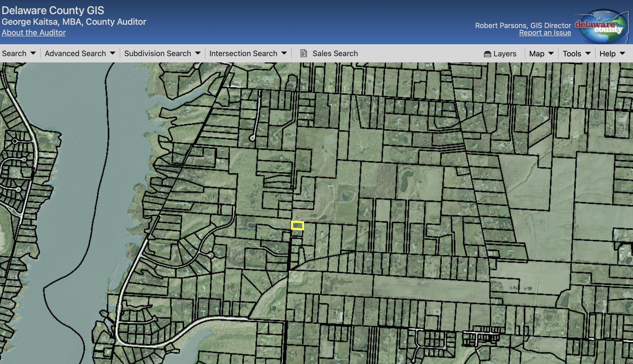Click the Layers stack icon
This screenshot has width=633, height=364.
tap(487, 54)
